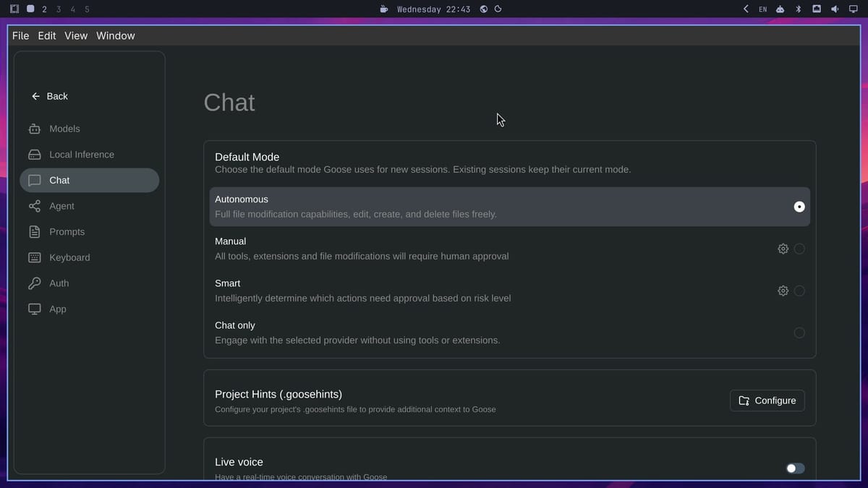Click the Keyboard icon in sidebar
Viewport: 868px width, 488px height.
(35, 257)
